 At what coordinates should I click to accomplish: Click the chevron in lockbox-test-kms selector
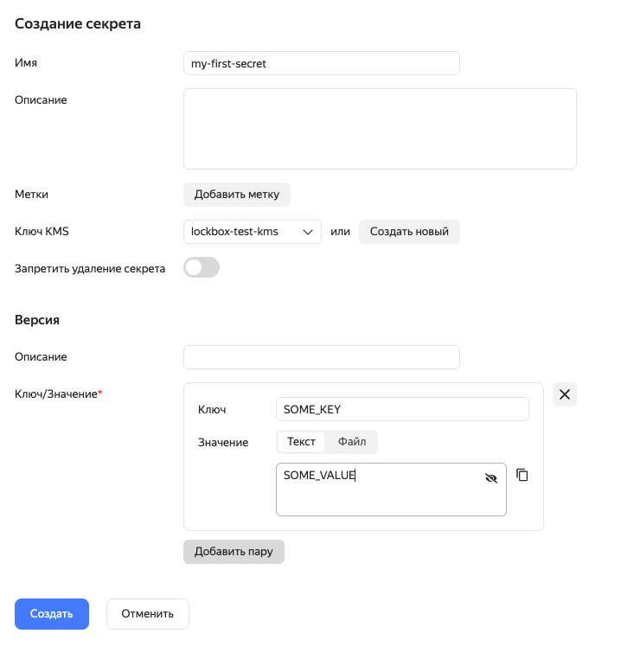[x=308, y=232]
